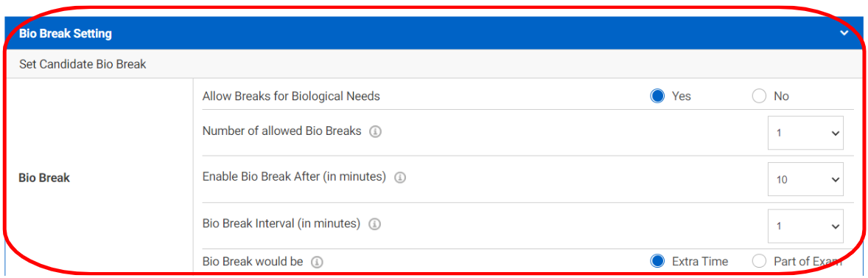
Task: Click the Bio Break Setting header title
Action: (66, 34)
